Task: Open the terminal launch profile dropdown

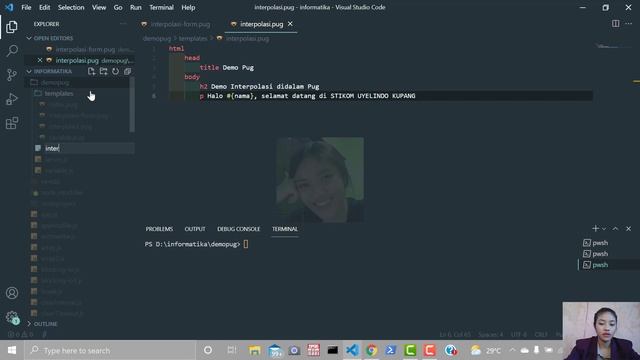Action: [x=604, y=229]
